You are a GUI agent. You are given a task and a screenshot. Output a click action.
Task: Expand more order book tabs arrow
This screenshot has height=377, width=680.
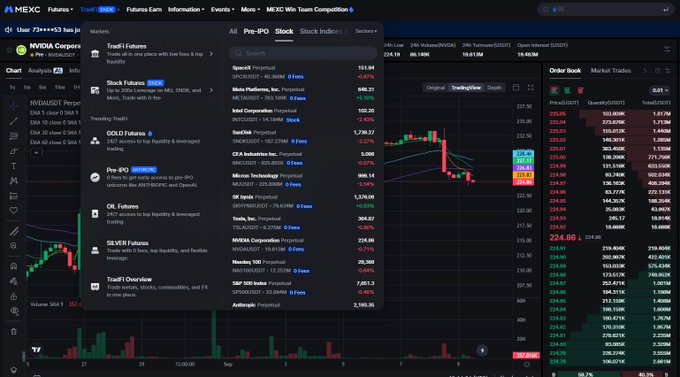[x=644, y=71]
